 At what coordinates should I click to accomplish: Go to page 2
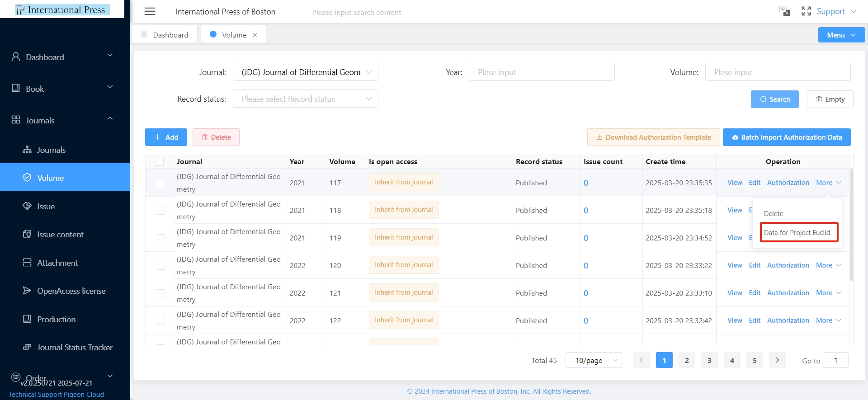pos(687,360)
